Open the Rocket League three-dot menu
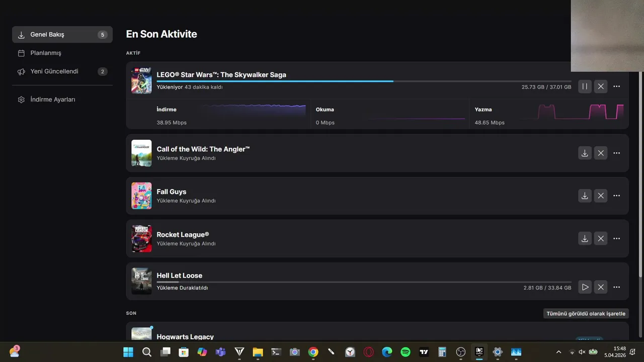This screenshot has width=644, height=362. [617, 238]
